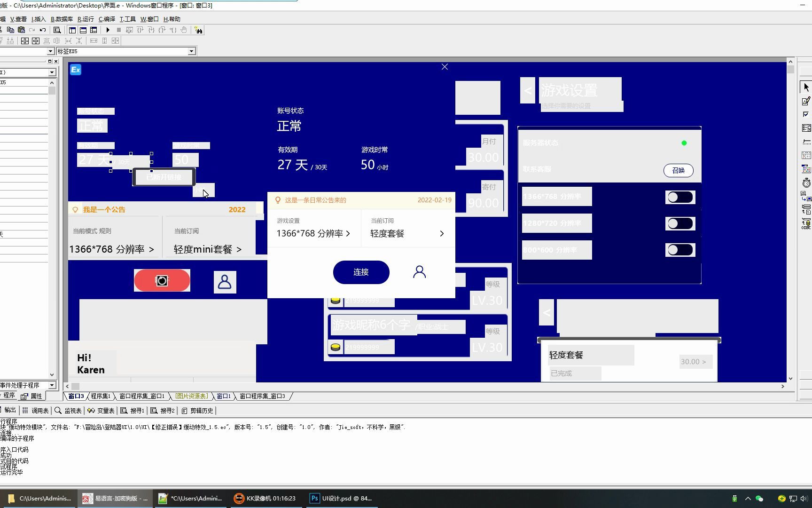This screenshot has width=812, height=508.
Task: Click the Undo arrow icon
Action: pos(43,30)
